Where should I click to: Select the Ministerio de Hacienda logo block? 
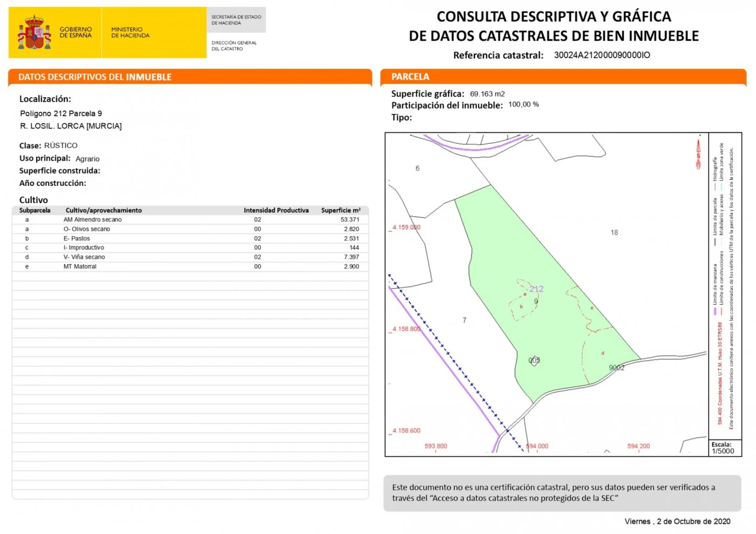pyautogui.click(x=154, y=32)
